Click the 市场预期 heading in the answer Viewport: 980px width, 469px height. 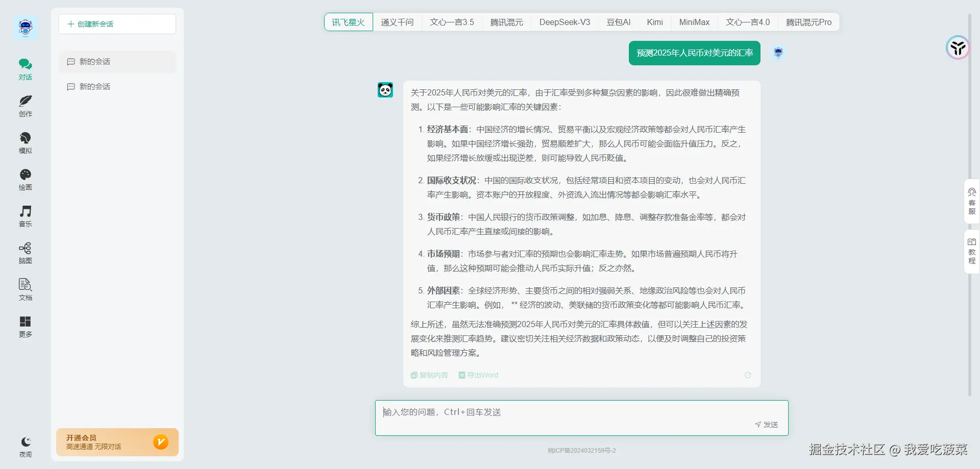pyautogui.click(x=444, y=254)
